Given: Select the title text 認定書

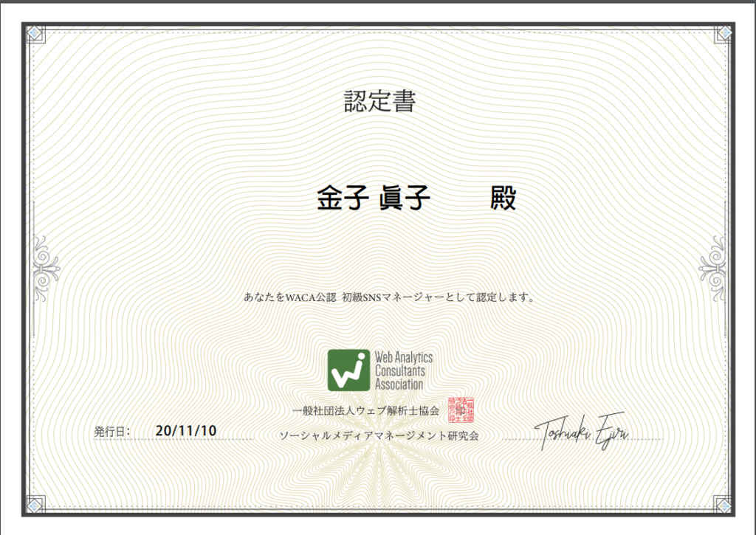Looking at the screenshot, I should [380, 102].
